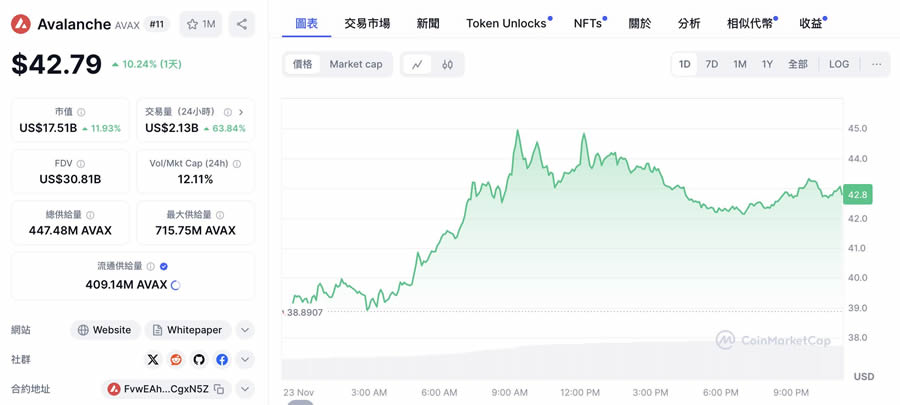Click the share icon beside watchlist
The height and width of the screenshot is (405, 900).
(241, 24)
